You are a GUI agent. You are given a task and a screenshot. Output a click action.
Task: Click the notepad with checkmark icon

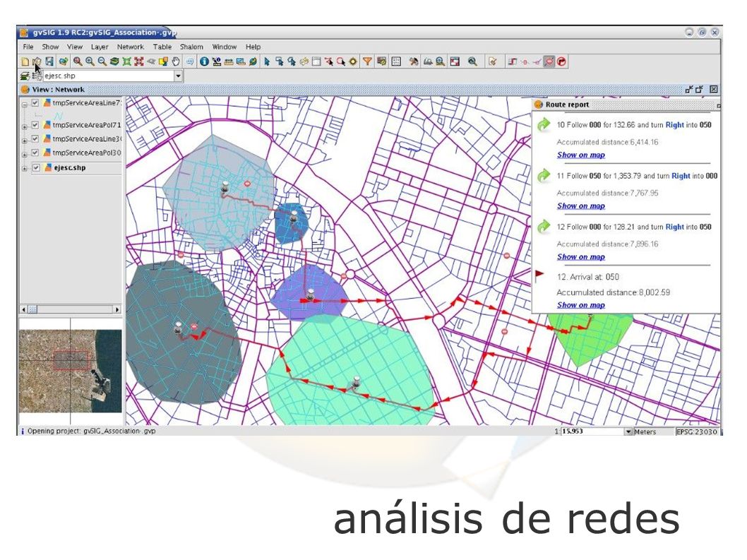tap(493, 61)
